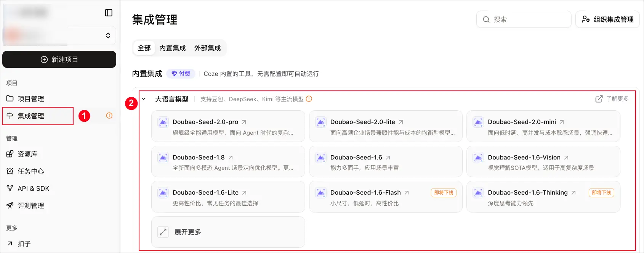The image size is (644, 253).
Task: Switch to the 外部集成 tab
Action: tap(207, 48)
